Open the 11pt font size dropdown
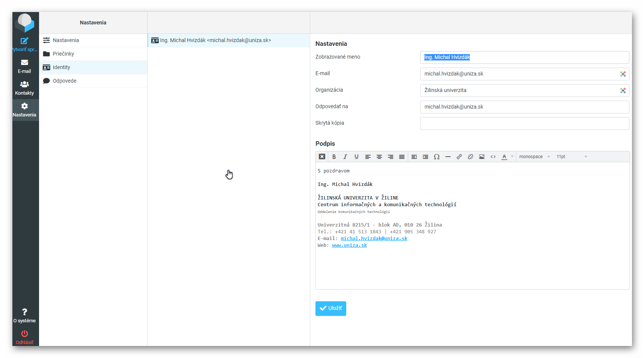 pyautogui.click(x=572, y=157)
